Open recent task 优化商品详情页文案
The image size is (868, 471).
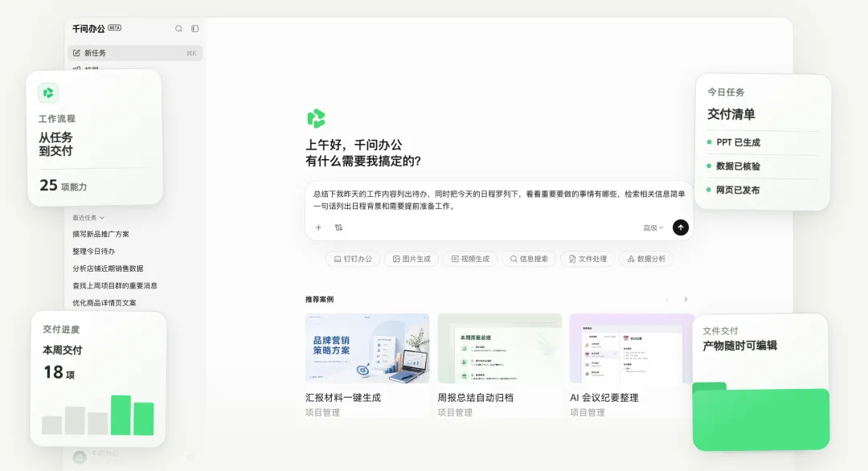click(104, 303)
